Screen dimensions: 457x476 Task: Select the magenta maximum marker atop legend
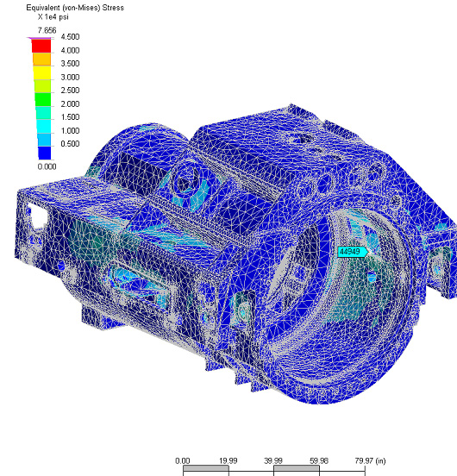40,38
